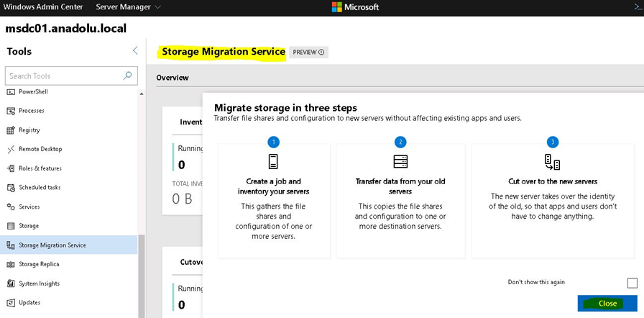Viewport: 644px width, 318px height.
Task: Click the tools list scrollbar up arrow
Action: point(142,94)
